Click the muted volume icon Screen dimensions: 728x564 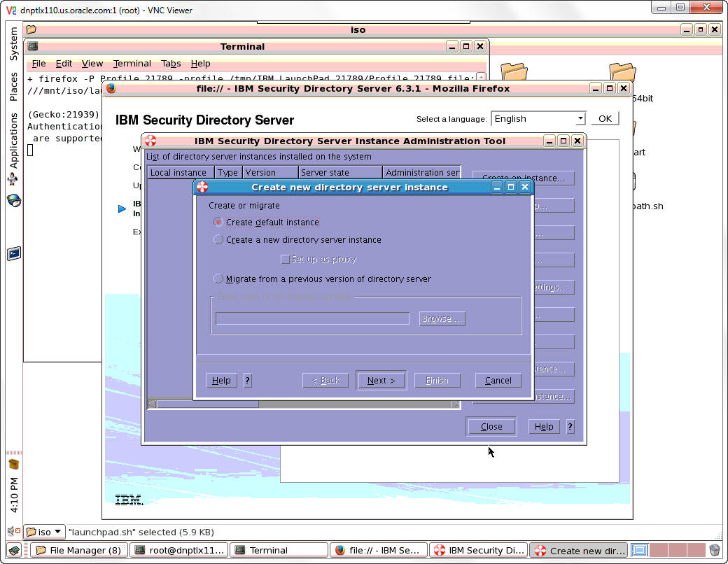tap(13, 530)
